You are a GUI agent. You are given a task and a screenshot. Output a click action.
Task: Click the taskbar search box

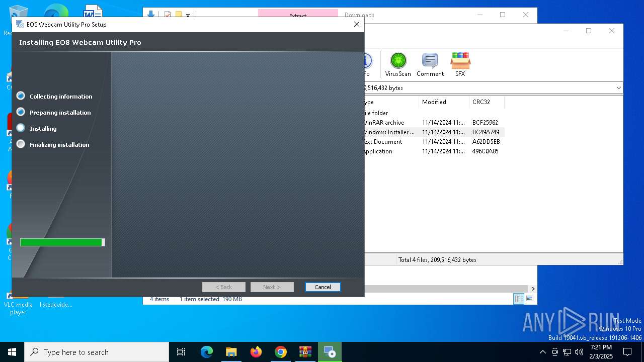coord(97,352)
